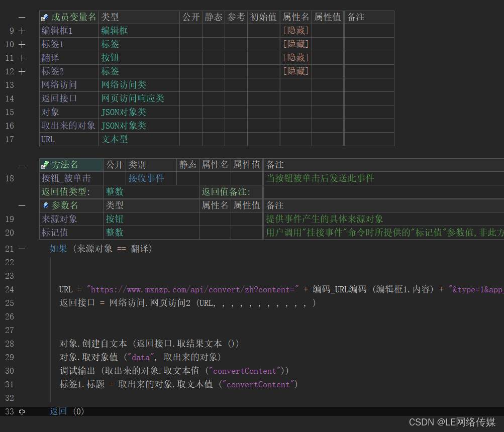Toggle the [隐藏] attribute of 标签2
The width and height of the screenshot is (504, 432).
(295, 71)
